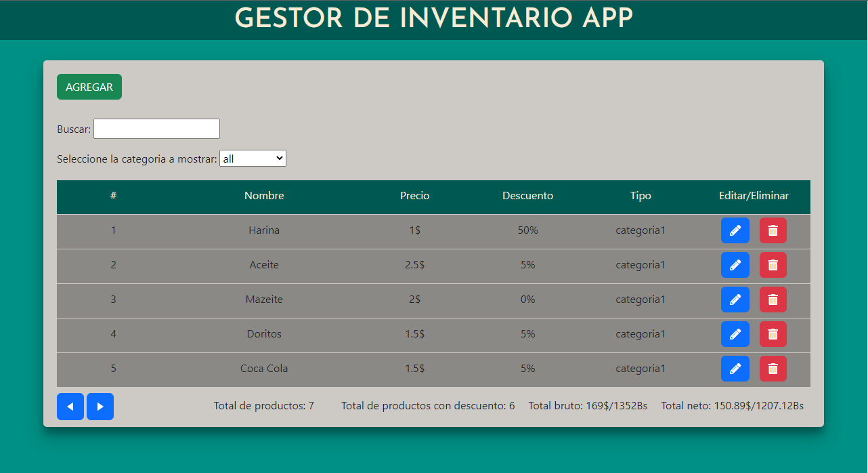
Task: Open the edit icon for Mazeite
Action: [735, 300]
